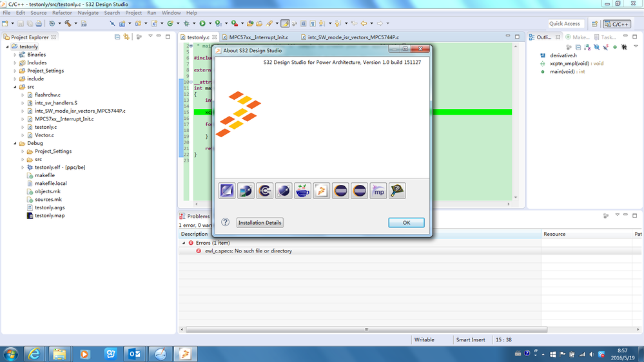This screenshot has width=644, height=362.
Task: Open File Explorer from the taskbar
Action: tap(59, 354)
